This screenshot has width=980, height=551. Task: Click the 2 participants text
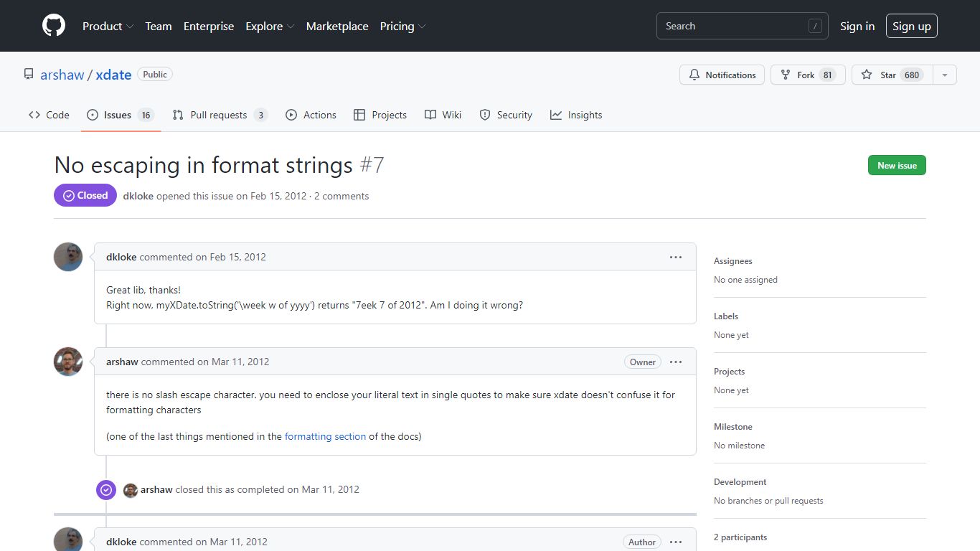[740, 537]
